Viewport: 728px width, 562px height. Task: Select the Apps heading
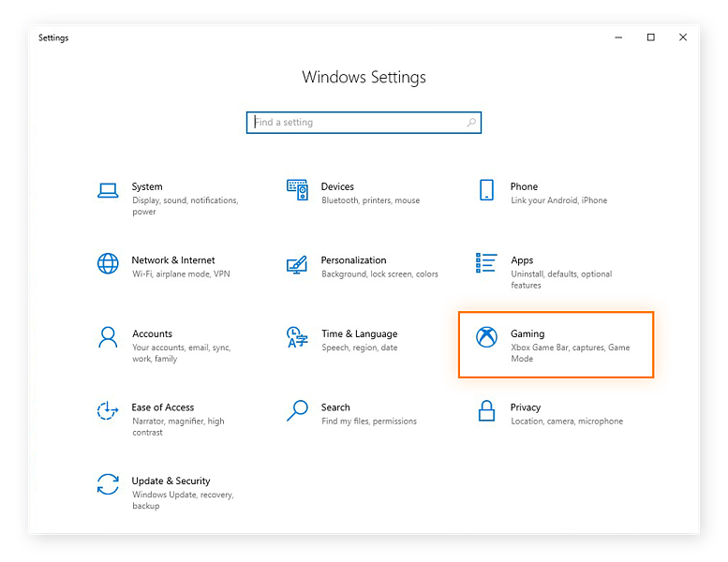point(522,260)
